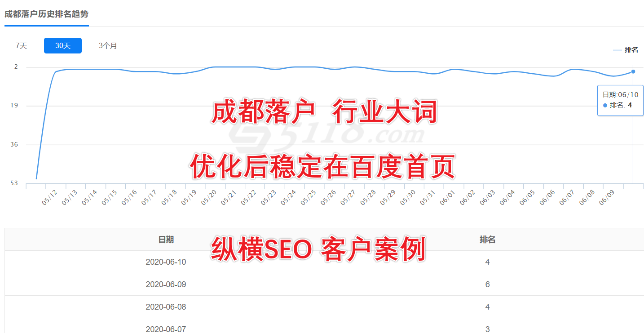Click the 05/20 x-axis label
The width and height of the screenshot is (644, 333).
209,198
